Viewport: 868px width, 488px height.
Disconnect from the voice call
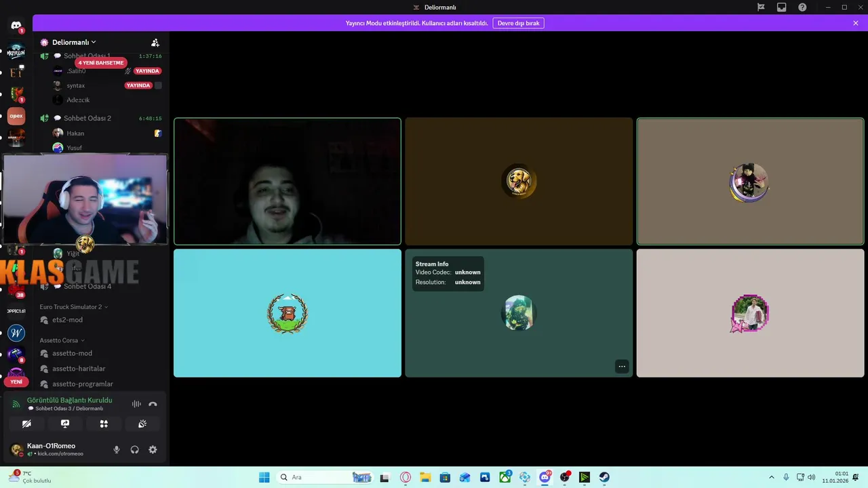153,404
